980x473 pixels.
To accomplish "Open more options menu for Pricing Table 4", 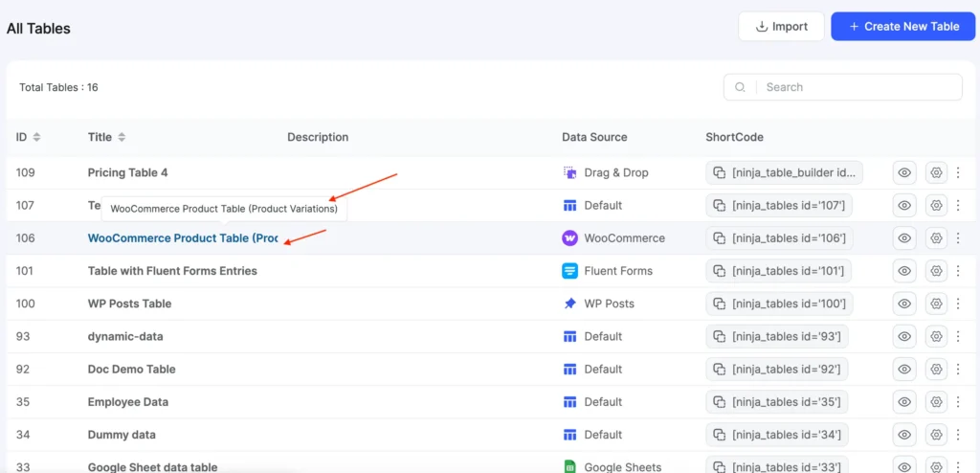I will pos(957,172).
